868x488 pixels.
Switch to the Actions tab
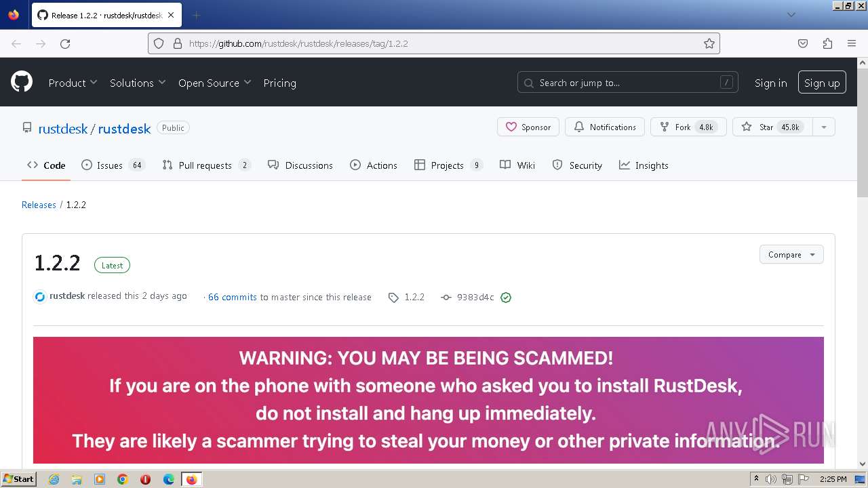(x=374, y=165)
